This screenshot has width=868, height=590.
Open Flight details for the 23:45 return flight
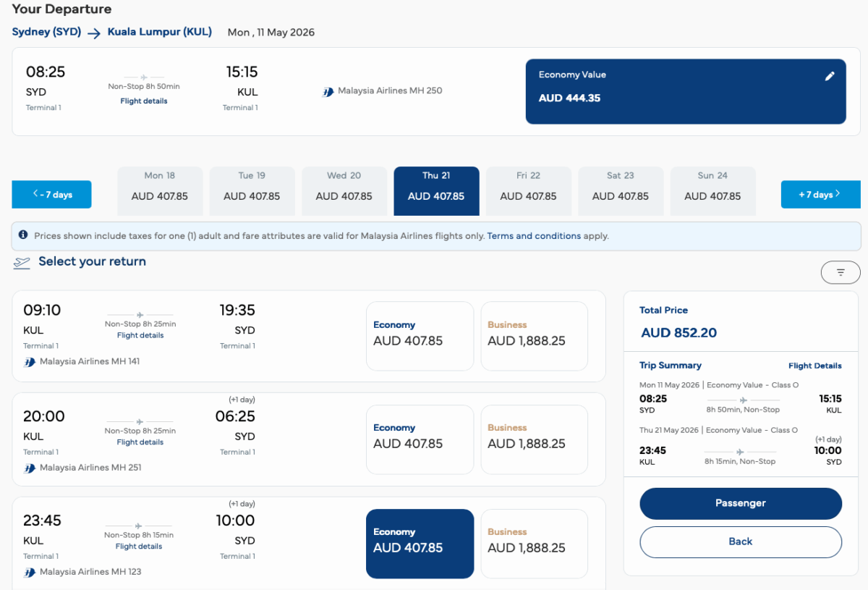pos(139,547)
